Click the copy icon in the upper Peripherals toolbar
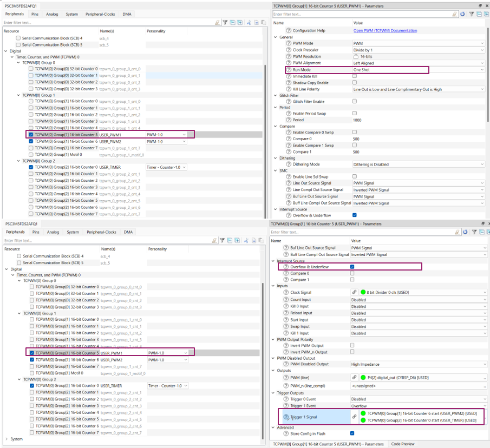This screenshot has width=490, height=448. click(256, 23)
